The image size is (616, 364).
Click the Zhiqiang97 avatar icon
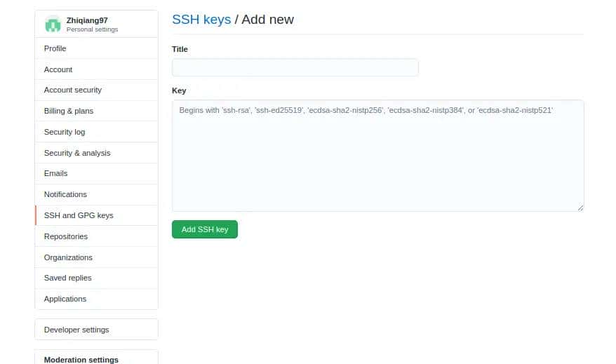tap(53, 25)
